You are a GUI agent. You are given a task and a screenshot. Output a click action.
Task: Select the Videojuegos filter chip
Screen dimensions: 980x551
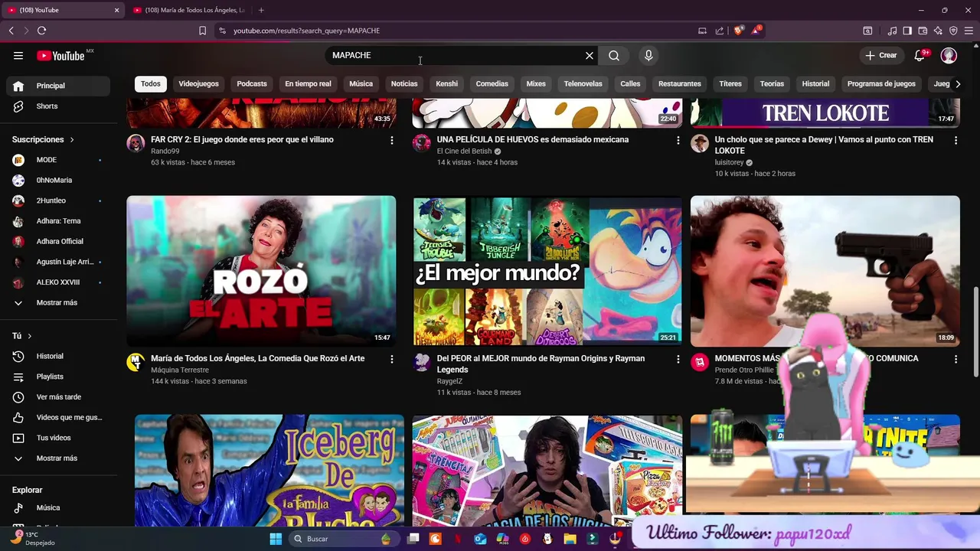click(198, 83)
